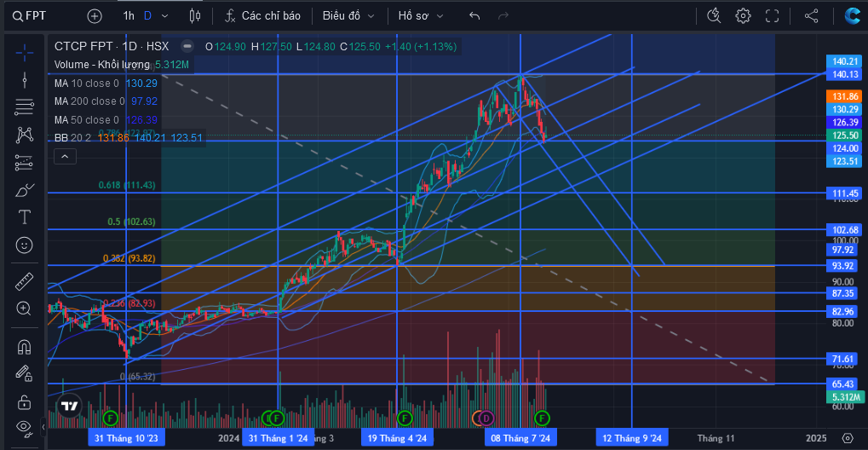The image size is (868, 450).
Task: Select the Fibonacci retracement tool
Action: pyautogui.click(x=25, y=107)
